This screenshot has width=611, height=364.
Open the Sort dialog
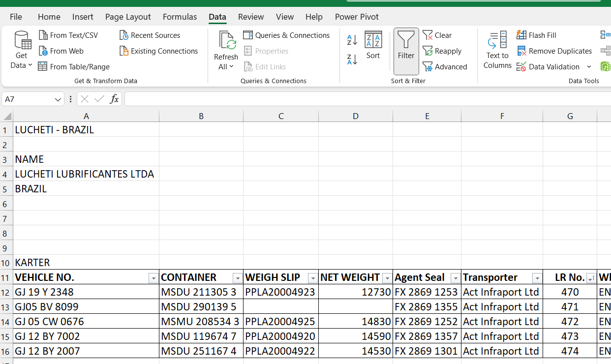(x=373, y=46)
